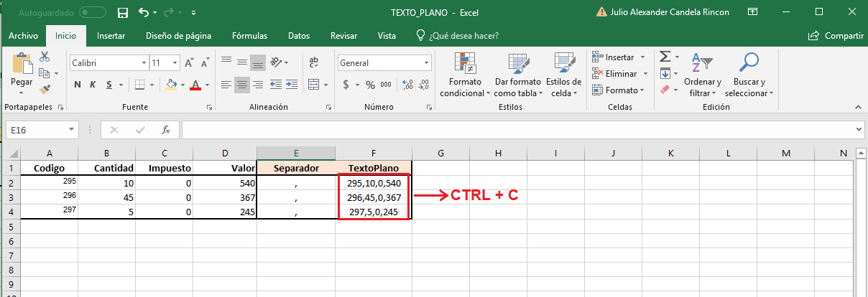Click the Compartir button
This screenshot has height=297, width=868.
[x=836, y=36]
